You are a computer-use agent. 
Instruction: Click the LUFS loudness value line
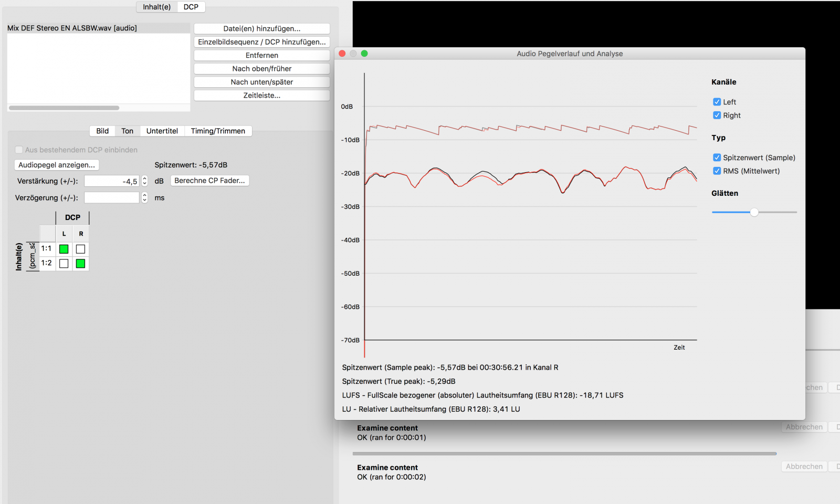pos(482,395)
